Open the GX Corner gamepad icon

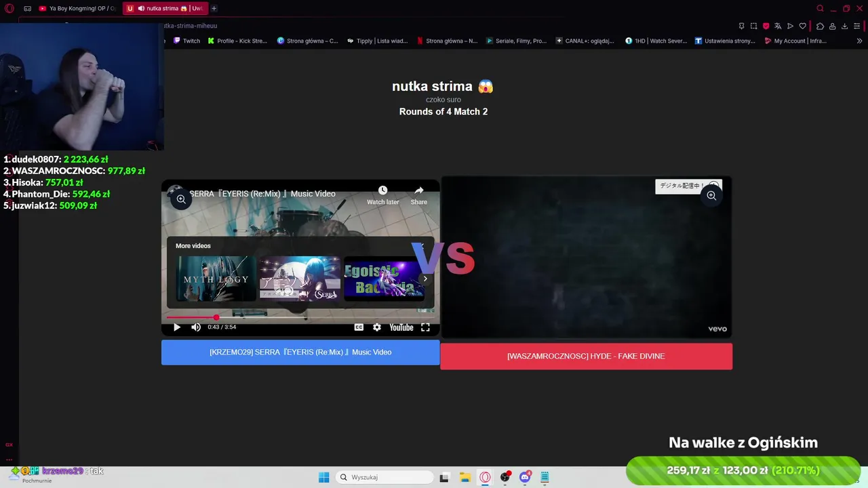[x=27, y=9]
